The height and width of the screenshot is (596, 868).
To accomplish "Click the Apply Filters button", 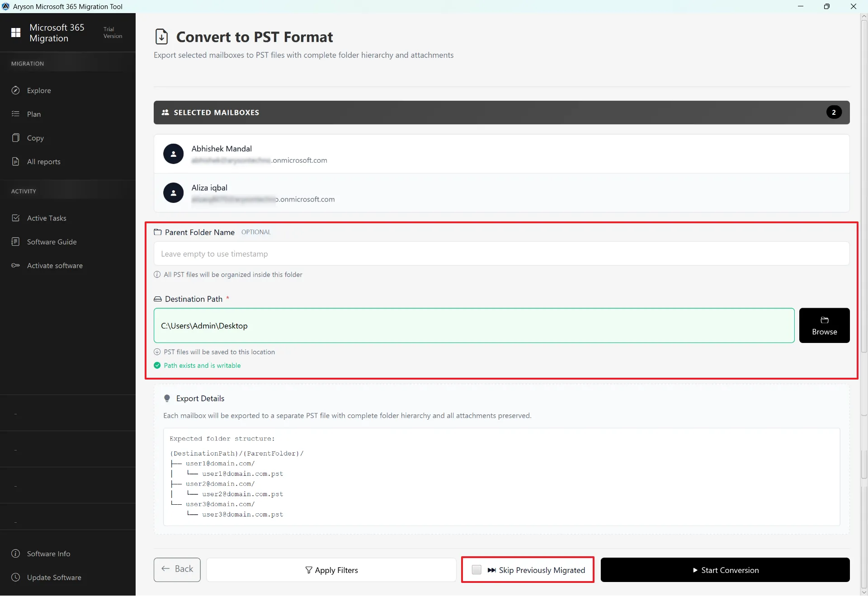I will point(331,570).
